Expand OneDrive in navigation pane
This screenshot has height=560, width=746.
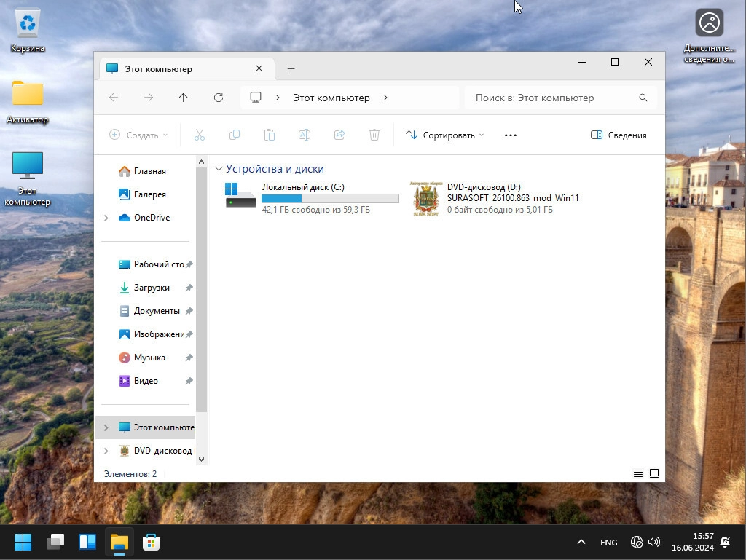pos(106,218)
